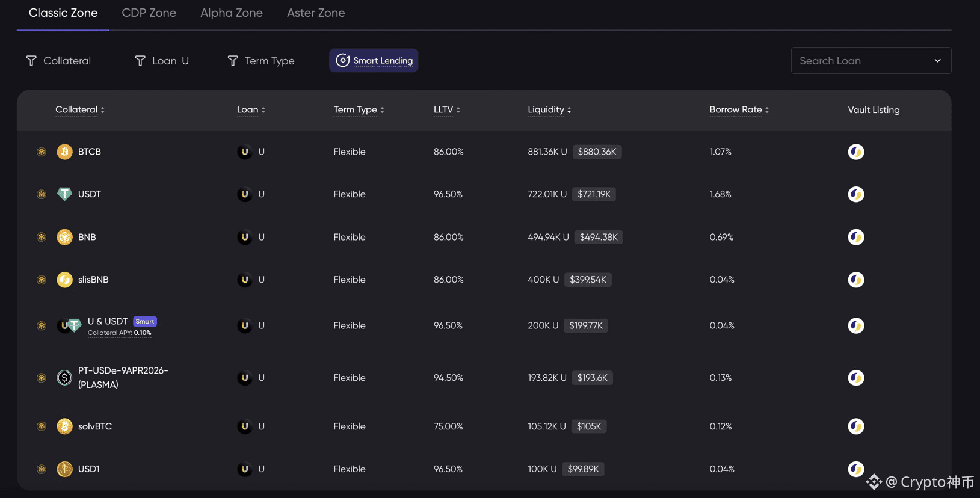
Task: Toggle the Loan U filter
Action: (x=162, y=61)
